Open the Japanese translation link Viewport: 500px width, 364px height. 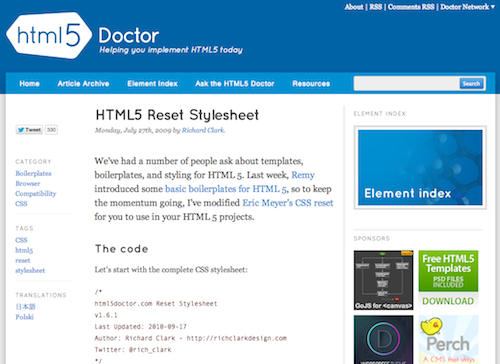[25, 307]
